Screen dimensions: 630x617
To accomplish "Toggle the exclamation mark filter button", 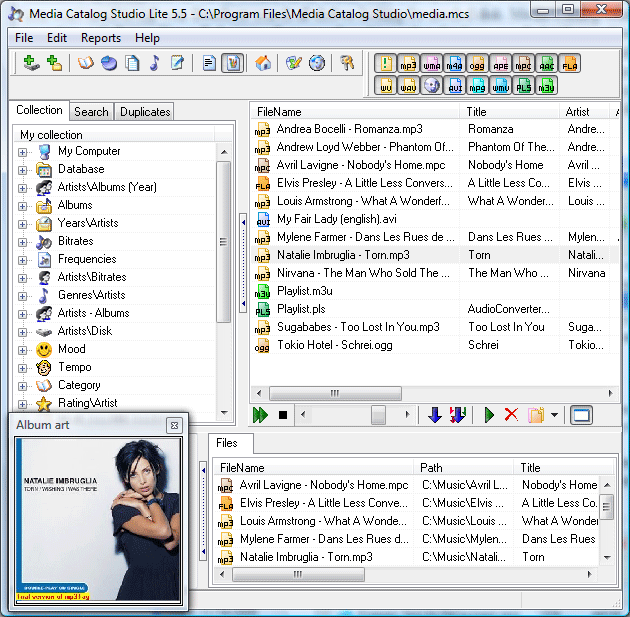I will tap(386, 64).
